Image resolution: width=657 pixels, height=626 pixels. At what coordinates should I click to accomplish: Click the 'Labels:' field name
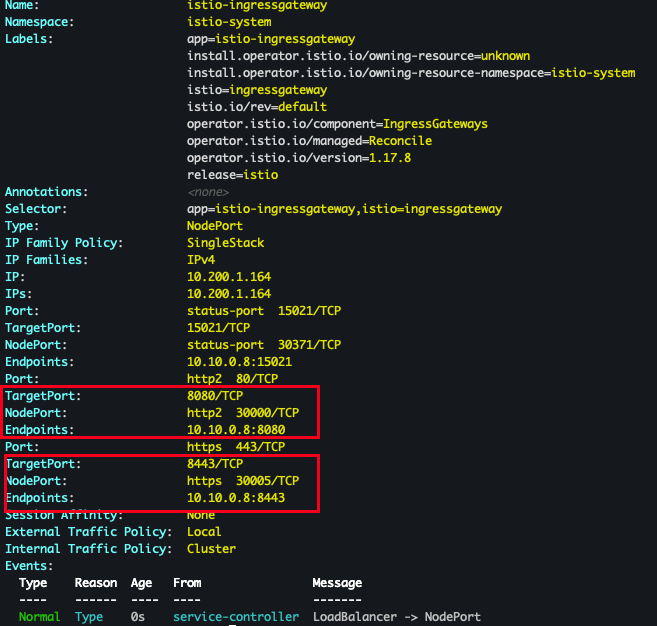[x=29, y=39]
